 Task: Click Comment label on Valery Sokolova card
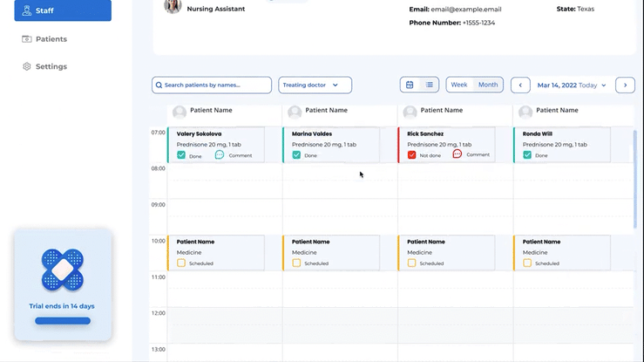pyautogui.click(x=241, y=155)
